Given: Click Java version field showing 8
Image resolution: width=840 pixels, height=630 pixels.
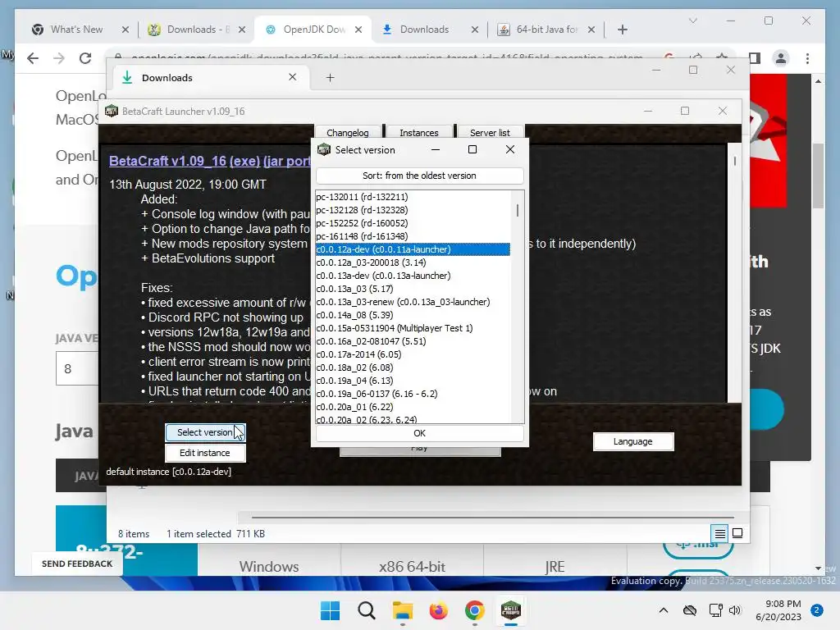Looking at the screenshot, I should 78,368.
